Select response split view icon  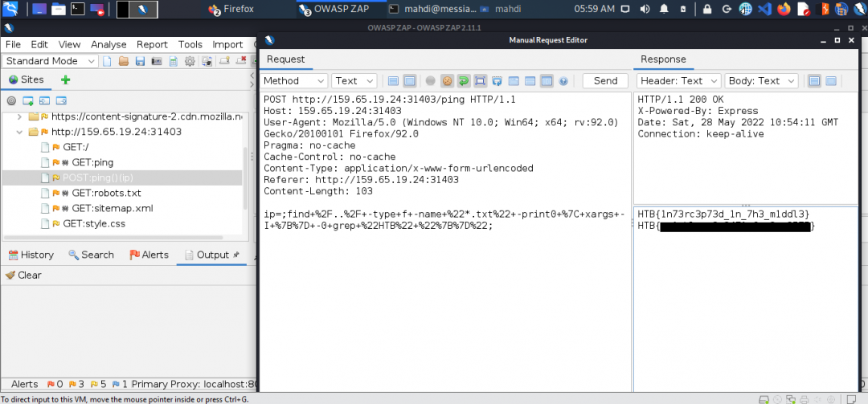[814, 81]
